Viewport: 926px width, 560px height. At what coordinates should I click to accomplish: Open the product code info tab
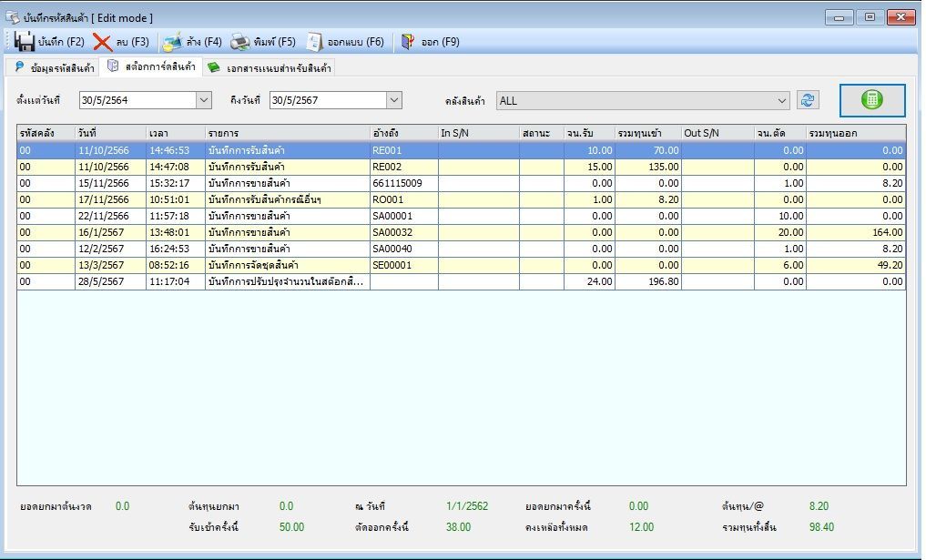55,68
